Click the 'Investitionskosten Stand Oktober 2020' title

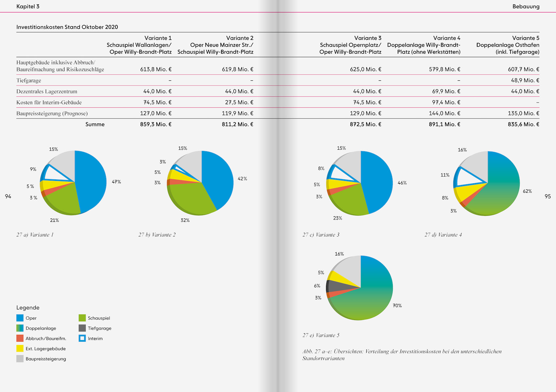coord(67,27)
